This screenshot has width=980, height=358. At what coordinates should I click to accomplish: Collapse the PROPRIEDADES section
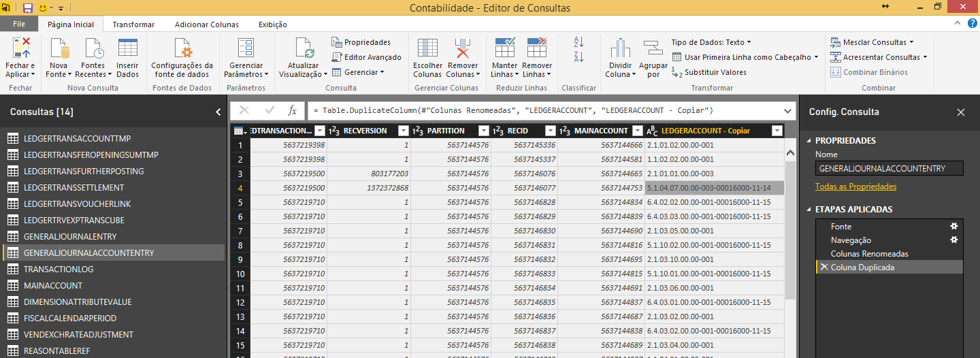coord(810,141)
